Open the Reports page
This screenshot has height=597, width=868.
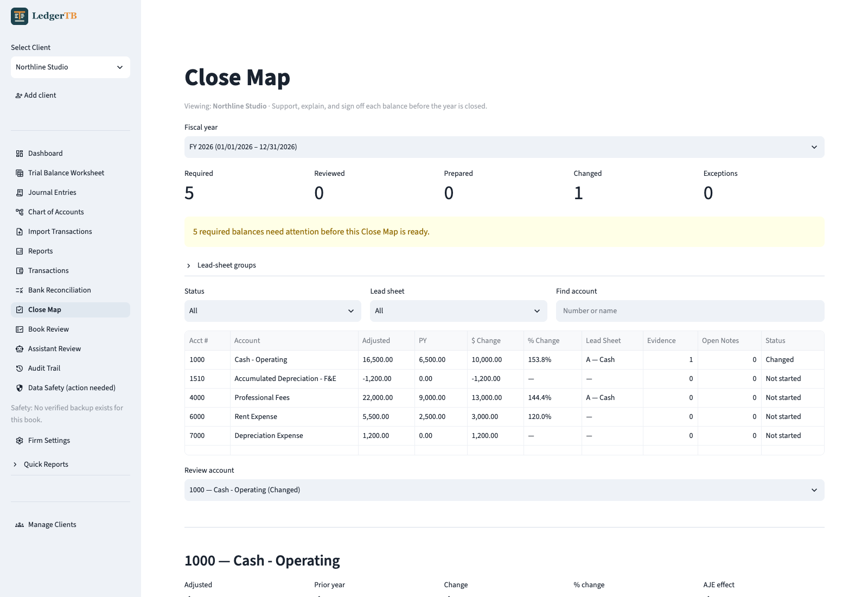pos(71,251)
